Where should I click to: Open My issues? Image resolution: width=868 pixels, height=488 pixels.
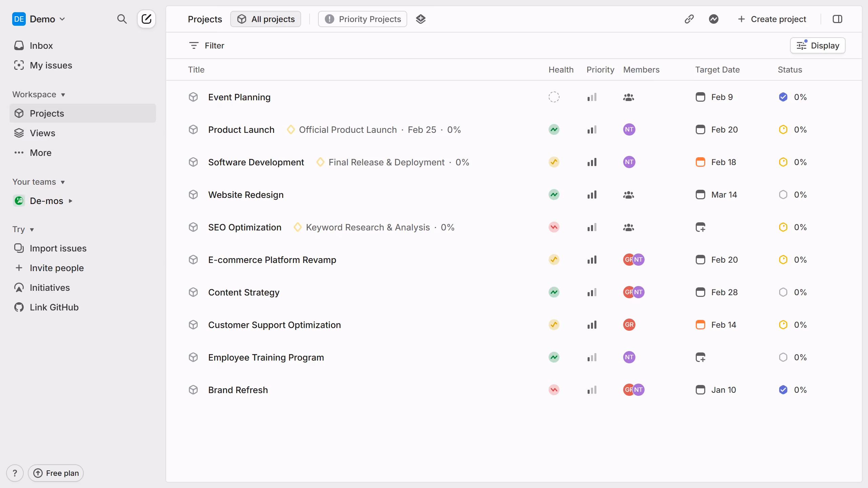(x=83, y=65)
